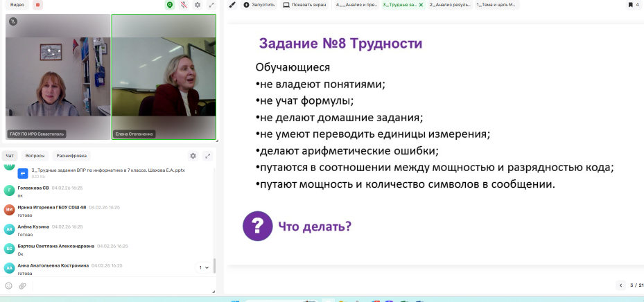The height and width of the screenshot is (302, 644).
Task: Open the Расшифровка tab
Action: 71,156
